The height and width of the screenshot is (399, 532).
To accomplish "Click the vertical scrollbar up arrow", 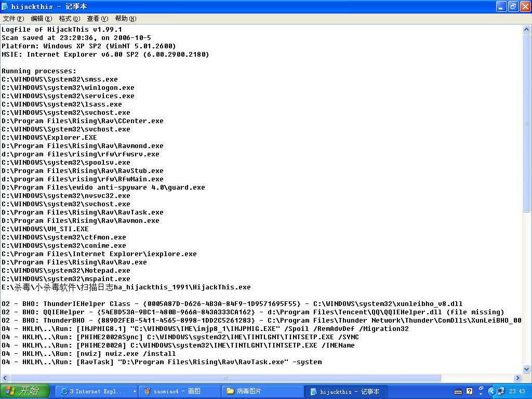I will pos(526,29).
